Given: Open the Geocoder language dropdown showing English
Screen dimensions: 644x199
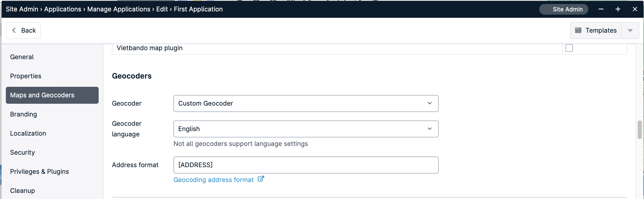Looking at the screenshot, I should click(306, 129).
